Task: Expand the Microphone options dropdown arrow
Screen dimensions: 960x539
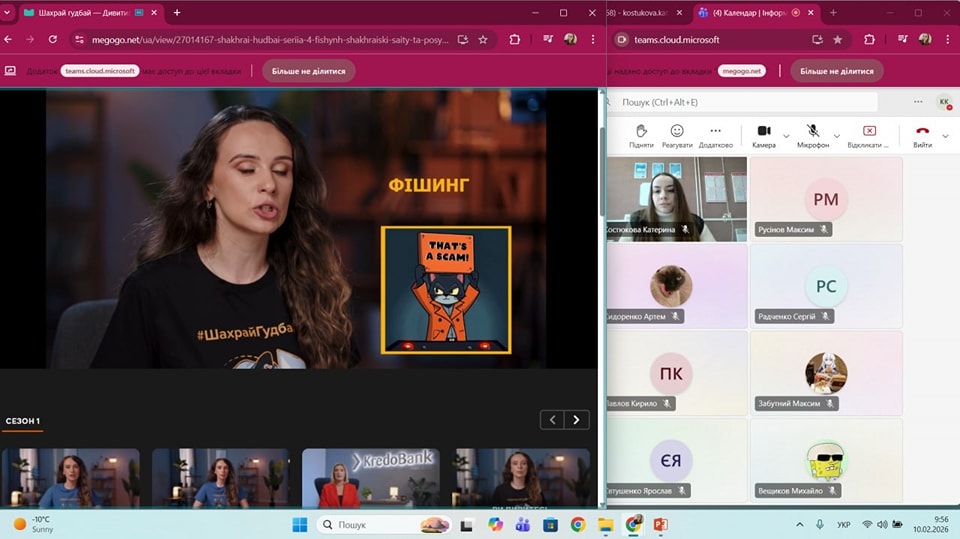Action: click(x=838, y=136)
